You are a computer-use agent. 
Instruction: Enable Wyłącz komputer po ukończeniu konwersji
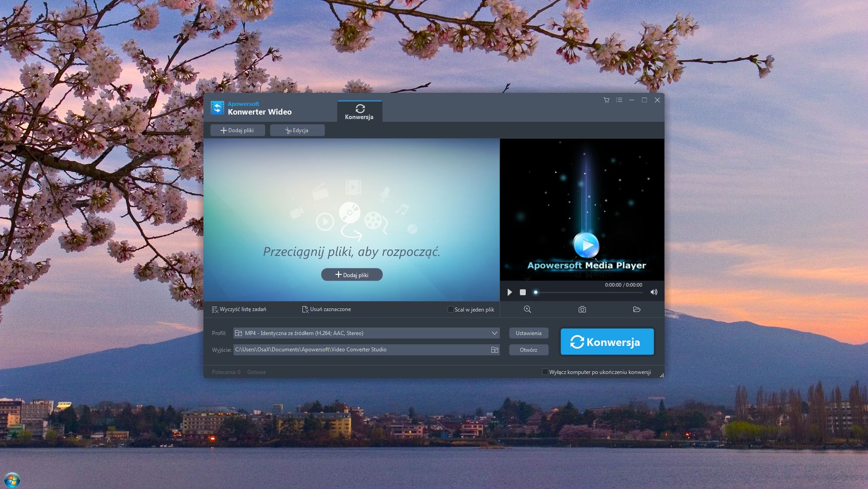point(545,372)
